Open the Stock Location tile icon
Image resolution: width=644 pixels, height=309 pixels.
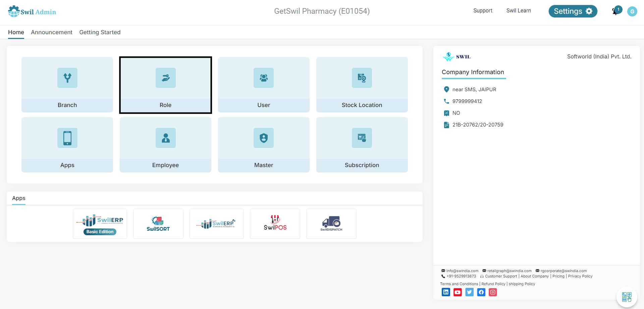coord(362,78)
